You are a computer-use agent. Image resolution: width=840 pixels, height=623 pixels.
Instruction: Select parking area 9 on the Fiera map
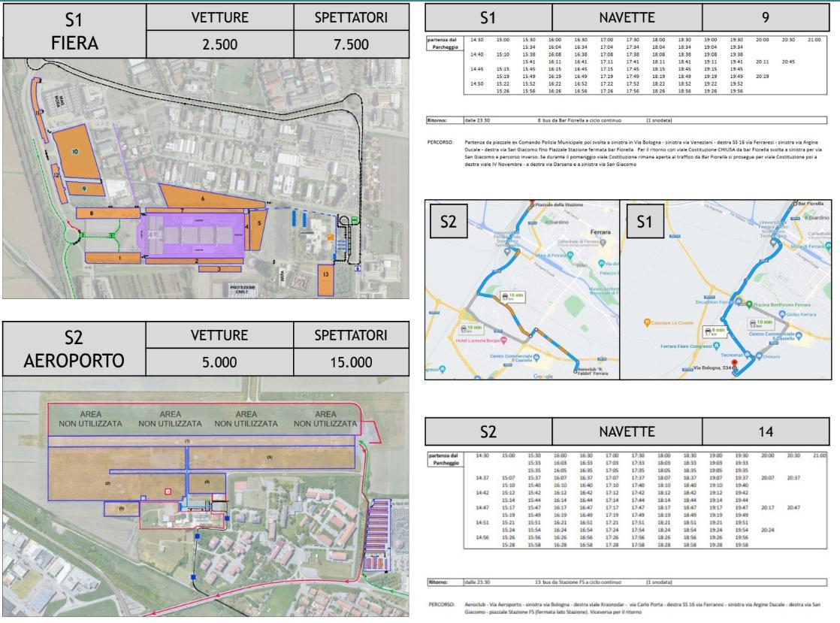tap(85, 189)
